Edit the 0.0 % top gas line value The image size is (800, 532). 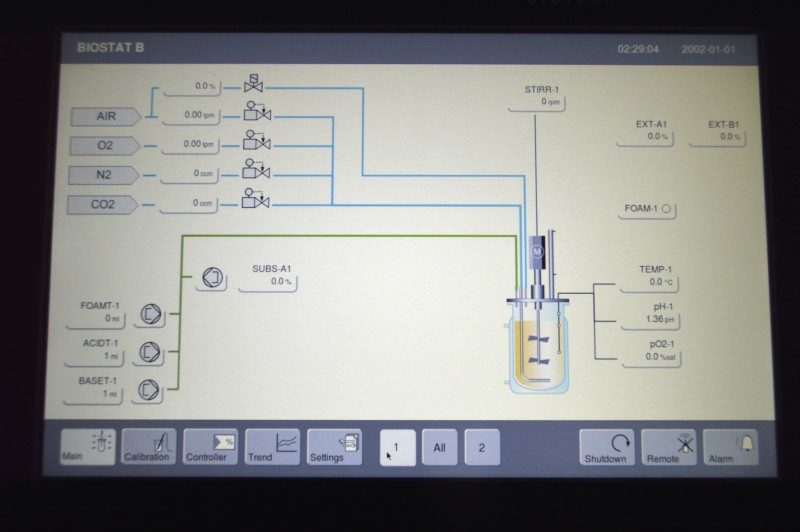(193, 87)
